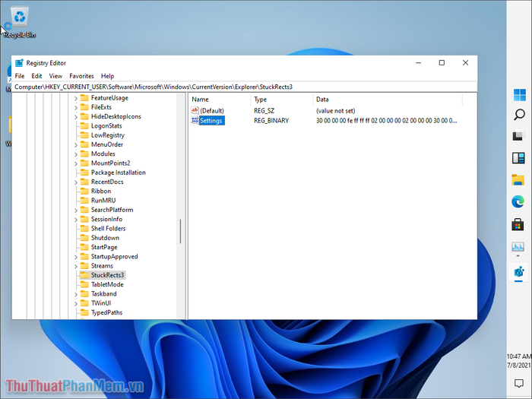
Task: Expand the StartupApproved key
Action: [x=76, y=257]
